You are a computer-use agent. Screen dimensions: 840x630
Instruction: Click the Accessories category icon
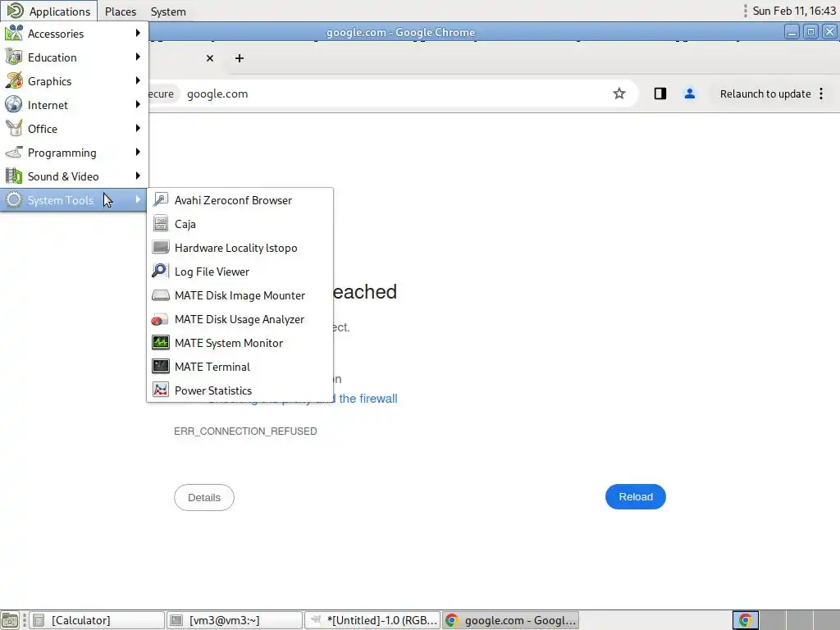coord(14,33)
